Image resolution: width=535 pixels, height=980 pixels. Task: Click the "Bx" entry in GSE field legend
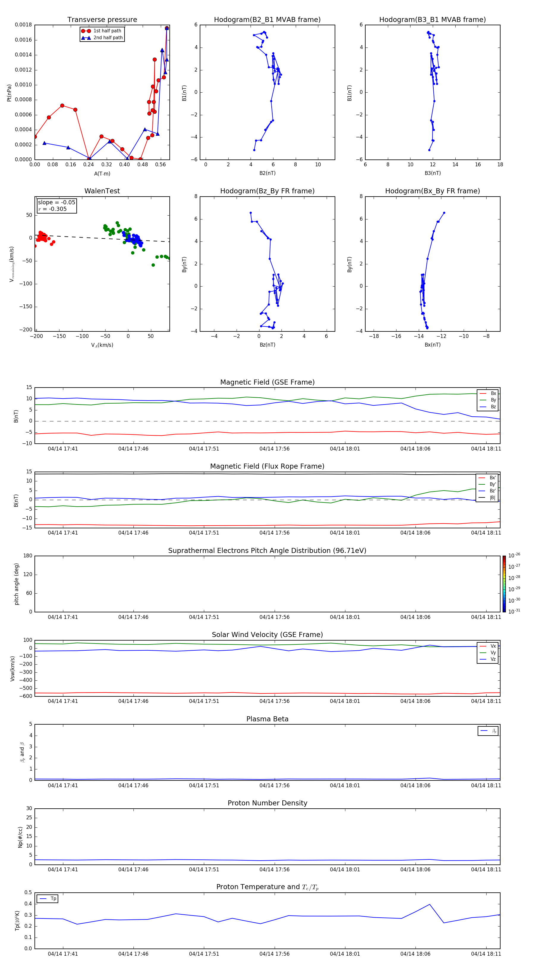[488, 393]
